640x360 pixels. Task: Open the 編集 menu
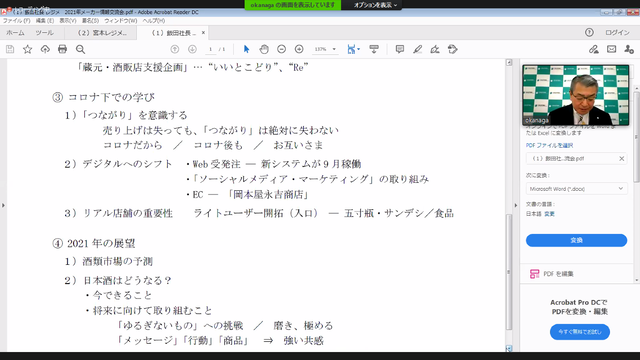[x=44, y=20]
